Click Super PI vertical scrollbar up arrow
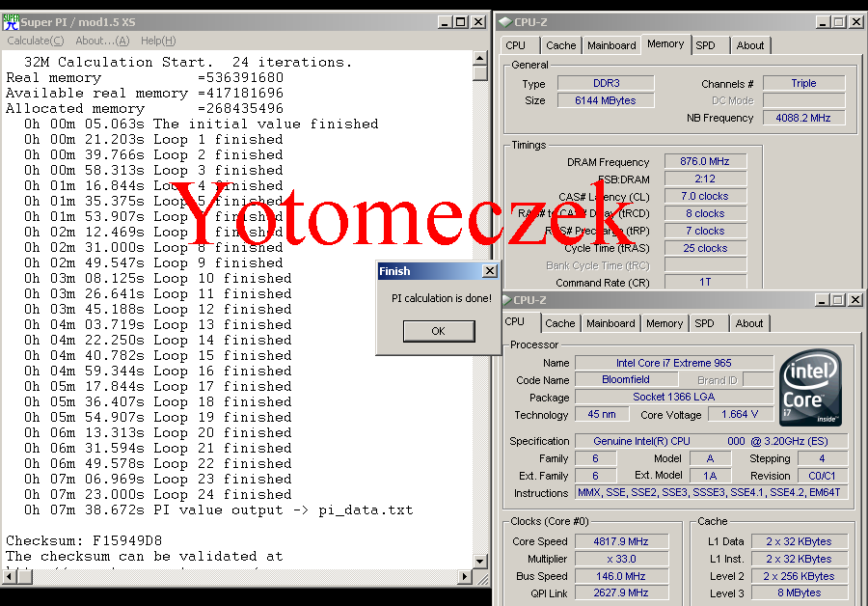868x606 pixels. click(480, 58)
